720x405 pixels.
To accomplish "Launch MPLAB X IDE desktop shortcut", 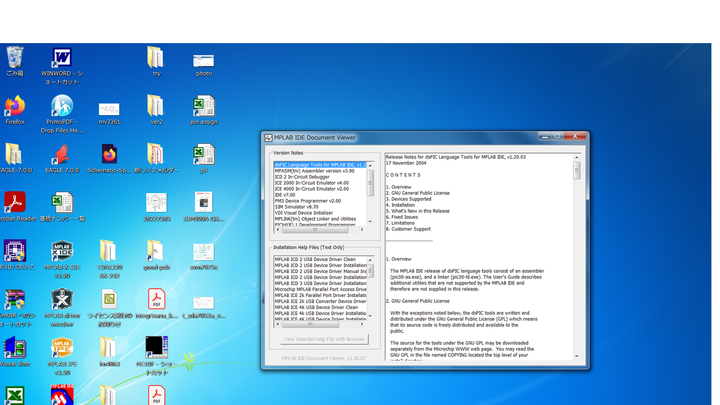I will pos(62,252).
